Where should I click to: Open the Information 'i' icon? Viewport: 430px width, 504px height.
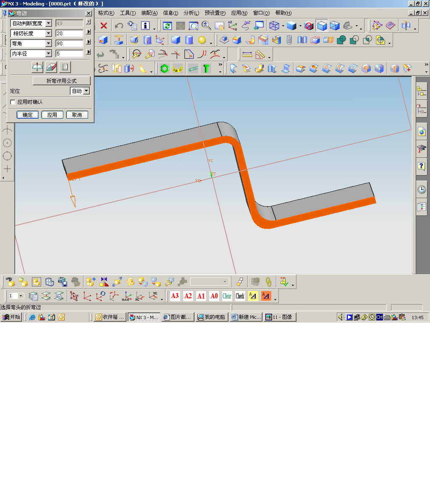tap(145, 26)
